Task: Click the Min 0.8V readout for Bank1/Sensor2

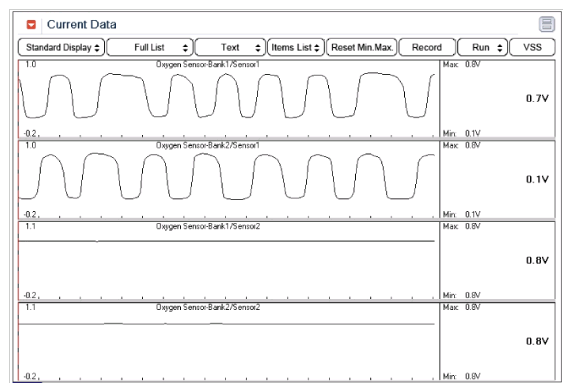Action: (x=461, y=295)
